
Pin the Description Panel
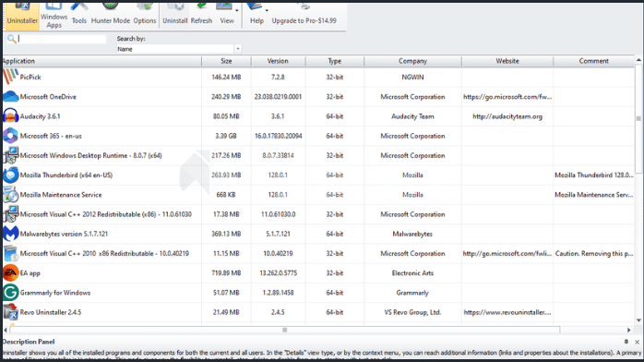pyautogui.click(x=626, y=342)
